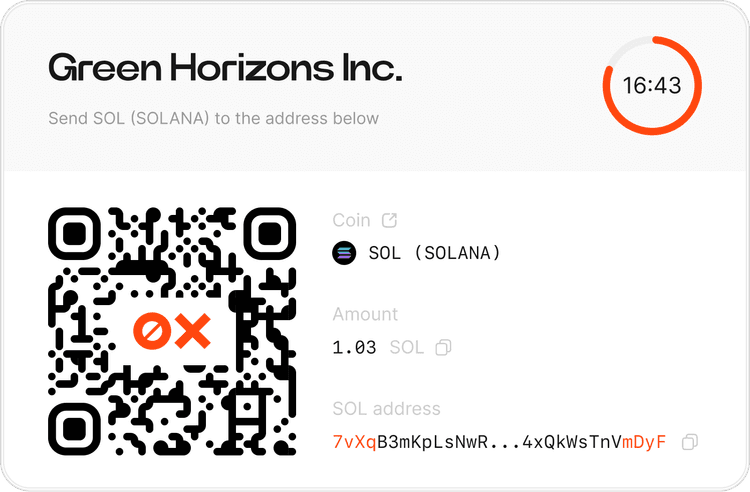Viewport: 750px width, 492px height.
Task: Click the bottom-left QR finder square
Action: (x=75, y=429)
